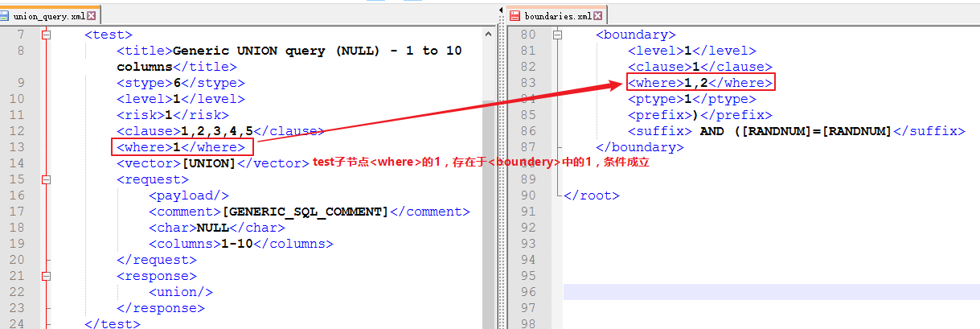Collapse the <boundary> fold marker at line 80

pyautogui.click(x=558, y=35)
